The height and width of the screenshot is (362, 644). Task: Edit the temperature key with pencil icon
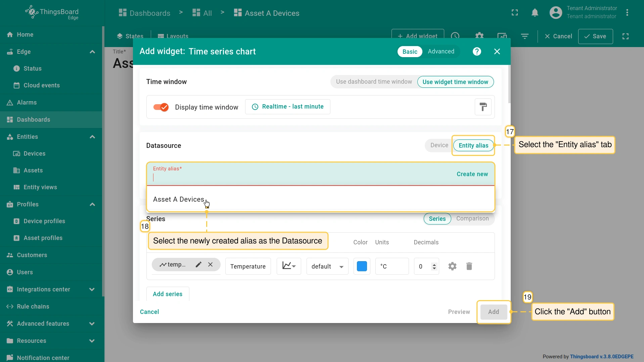198,265
